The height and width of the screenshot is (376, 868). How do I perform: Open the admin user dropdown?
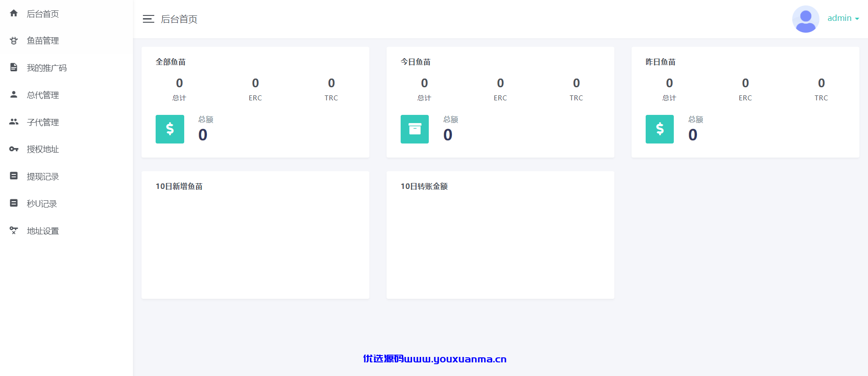(x=843, y=18)
